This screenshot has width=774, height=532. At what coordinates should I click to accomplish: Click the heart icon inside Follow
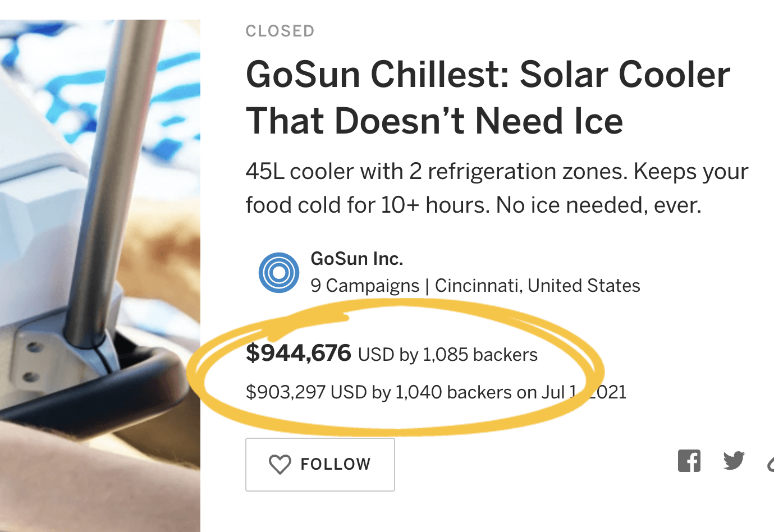(x=280, y=464)
